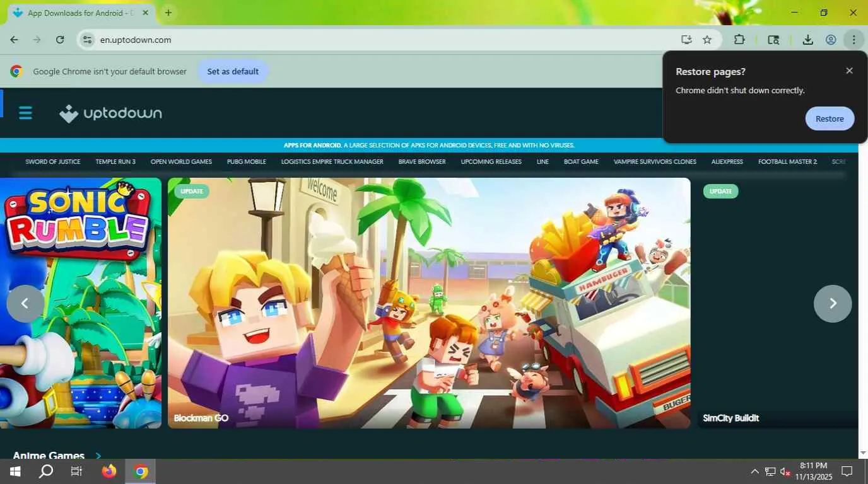
Task: Open the AliExpress link
Action: 727,162
